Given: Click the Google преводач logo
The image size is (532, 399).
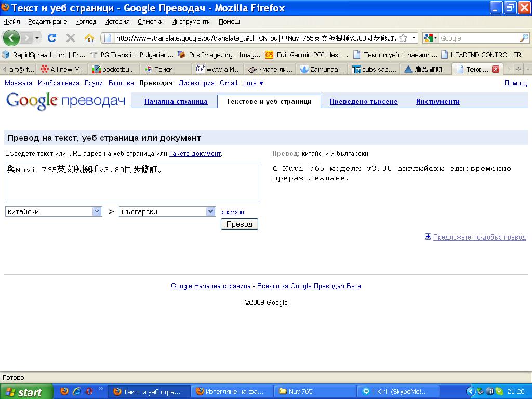Looking at the screenshot, I should [65, 101].
